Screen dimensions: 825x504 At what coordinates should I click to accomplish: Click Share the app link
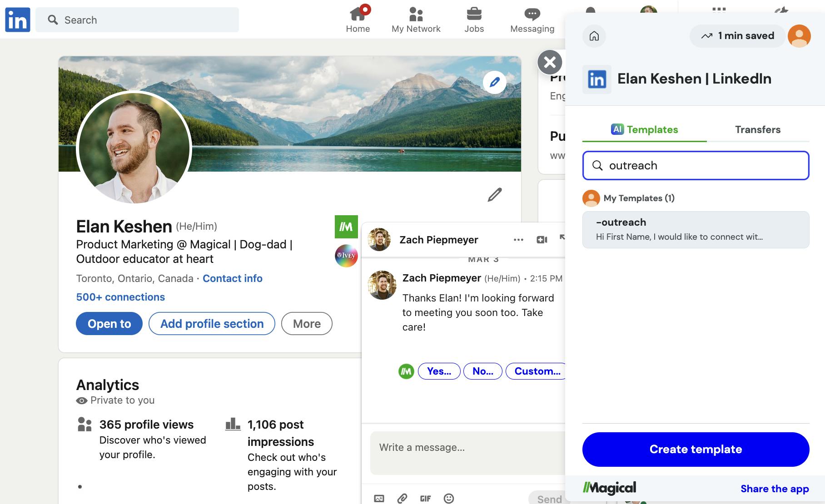click(775, 489)
